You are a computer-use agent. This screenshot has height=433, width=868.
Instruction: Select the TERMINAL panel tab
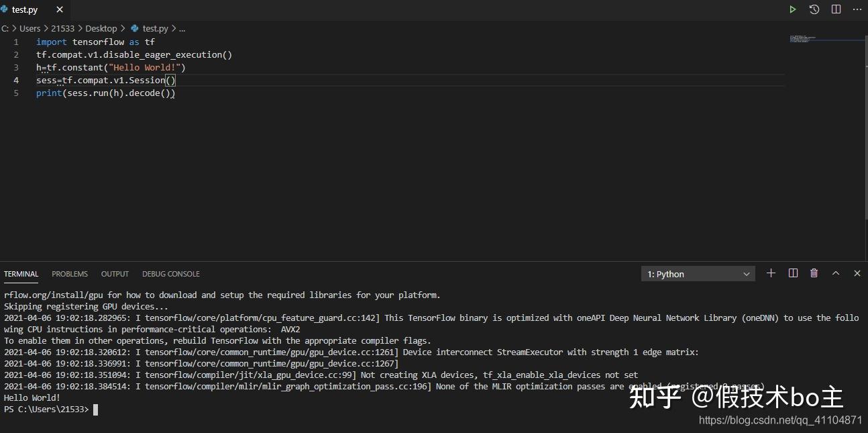[x=21, y=274]
